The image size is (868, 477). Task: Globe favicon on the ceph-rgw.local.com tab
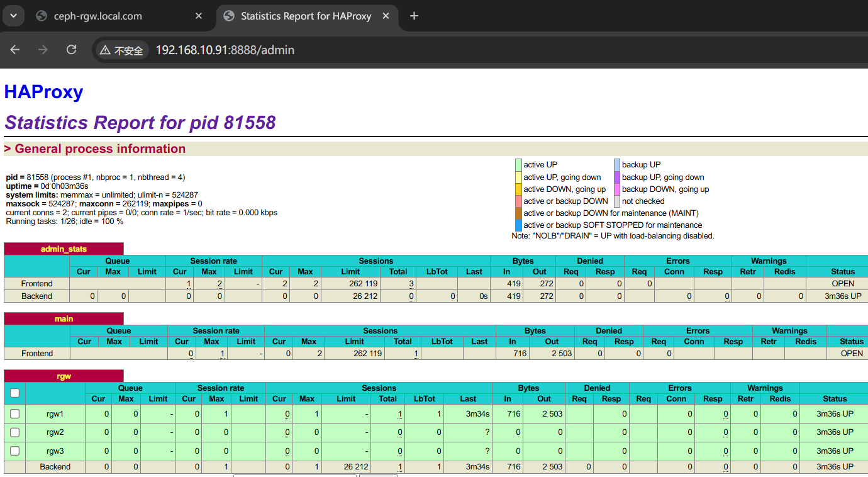click(42, 16)
